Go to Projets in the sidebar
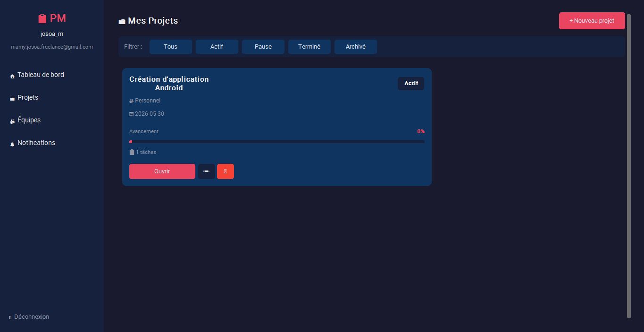644x332 pixels. [24, 97]
